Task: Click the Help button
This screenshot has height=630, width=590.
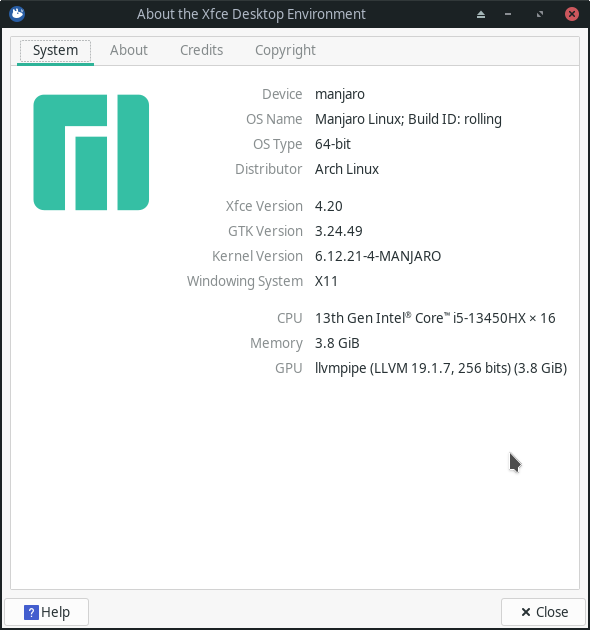Action: coord(47,612)
